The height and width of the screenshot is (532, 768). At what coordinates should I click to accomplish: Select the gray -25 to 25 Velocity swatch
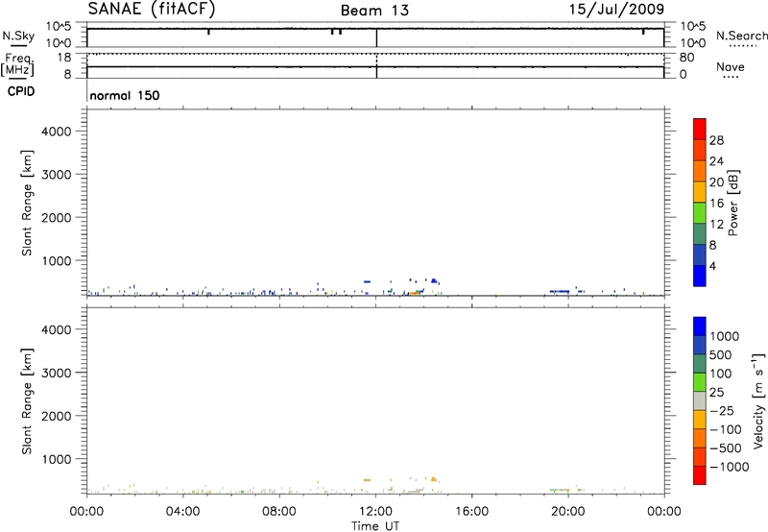[700, 400]
